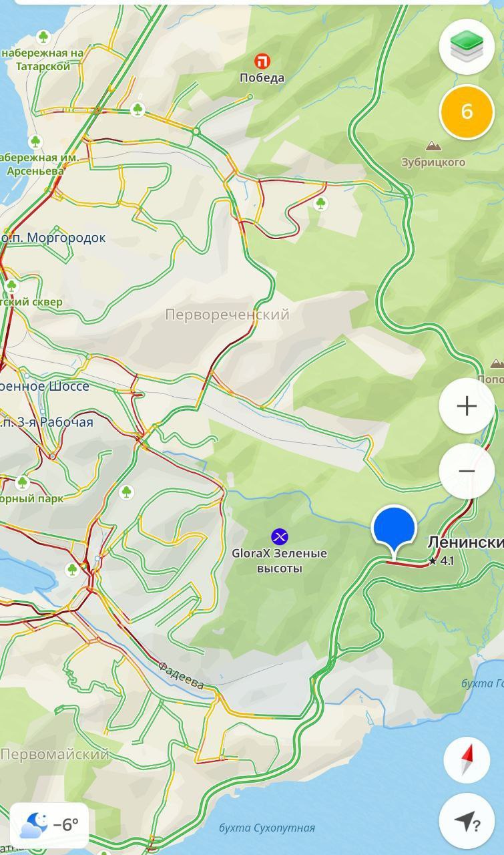Tap the GloraX Зеленые высоты purple icon
This screenshot has height=855, width=504.
coord(279,536)
